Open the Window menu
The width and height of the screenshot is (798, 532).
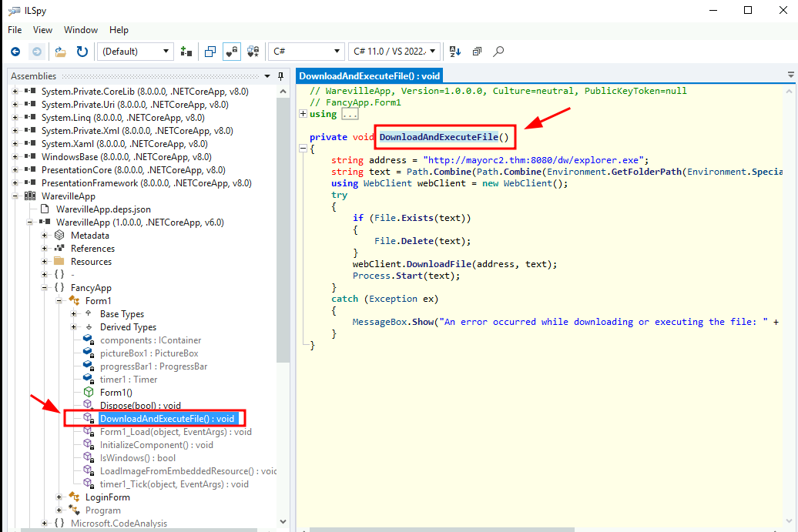pyautogui.click(x=80, y=30)
